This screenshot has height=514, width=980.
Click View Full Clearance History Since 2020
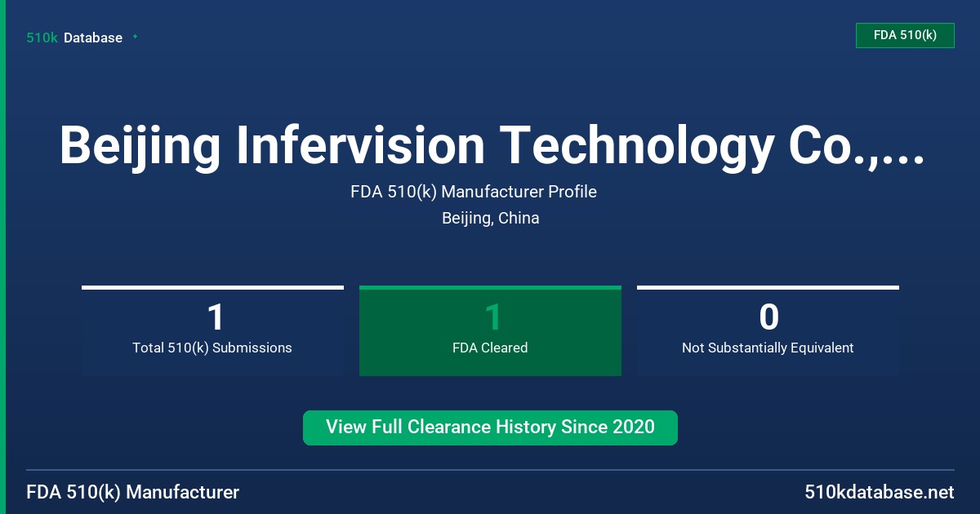click(x=490, y=428)
